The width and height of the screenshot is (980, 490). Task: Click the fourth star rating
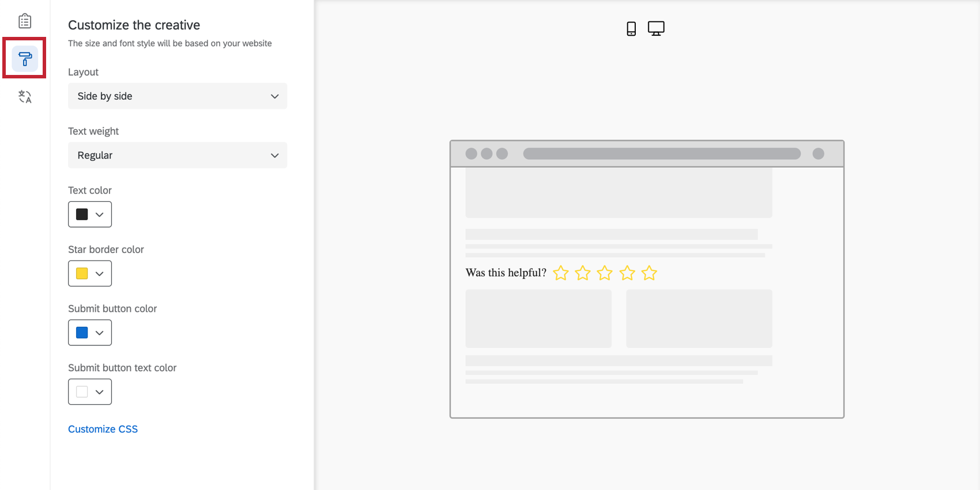tap(627, 273)
